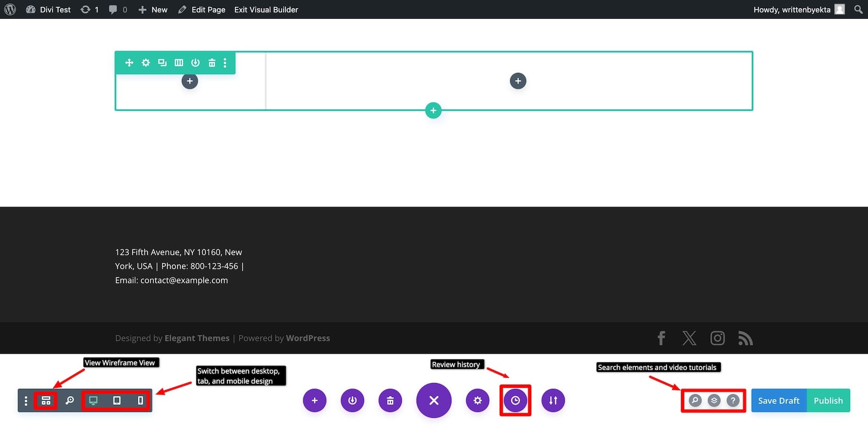
Task: Close builder menu with purple X
Action: click(434, 400)
